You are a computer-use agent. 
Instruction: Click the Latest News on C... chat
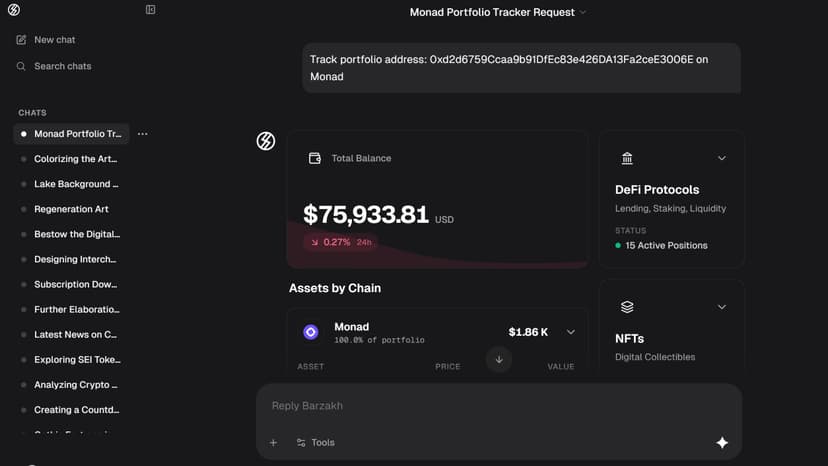pyautogui.click(x=75, y=335)
